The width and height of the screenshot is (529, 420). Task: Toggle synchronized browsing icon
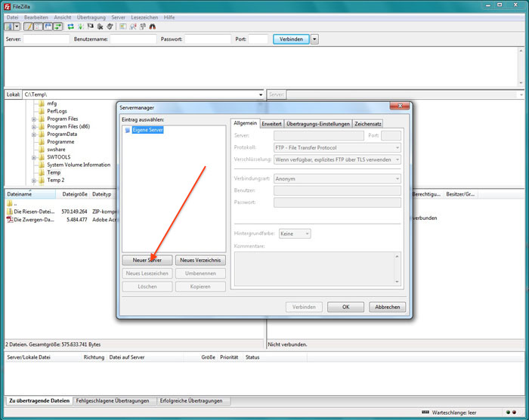click(143, 26)
